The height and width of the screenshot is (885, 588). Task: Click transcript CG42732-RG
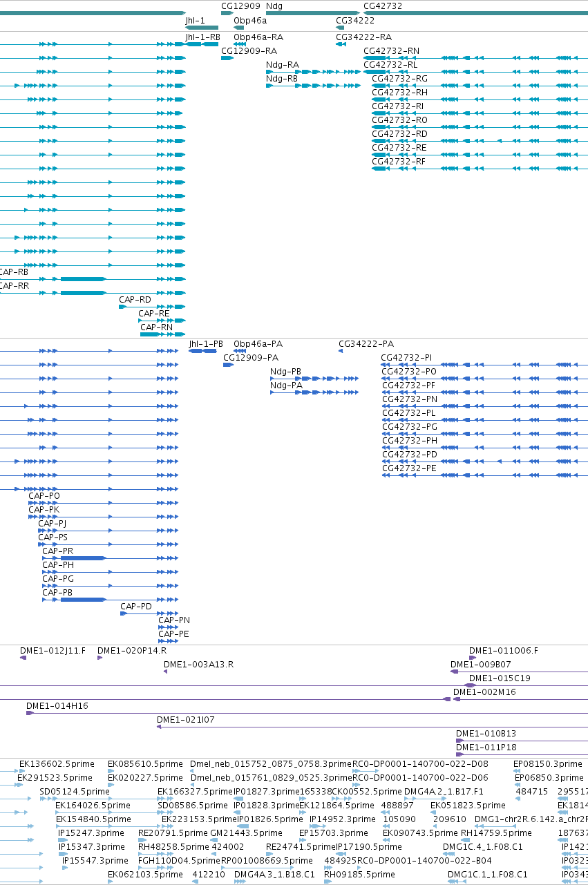coord(399,78)
